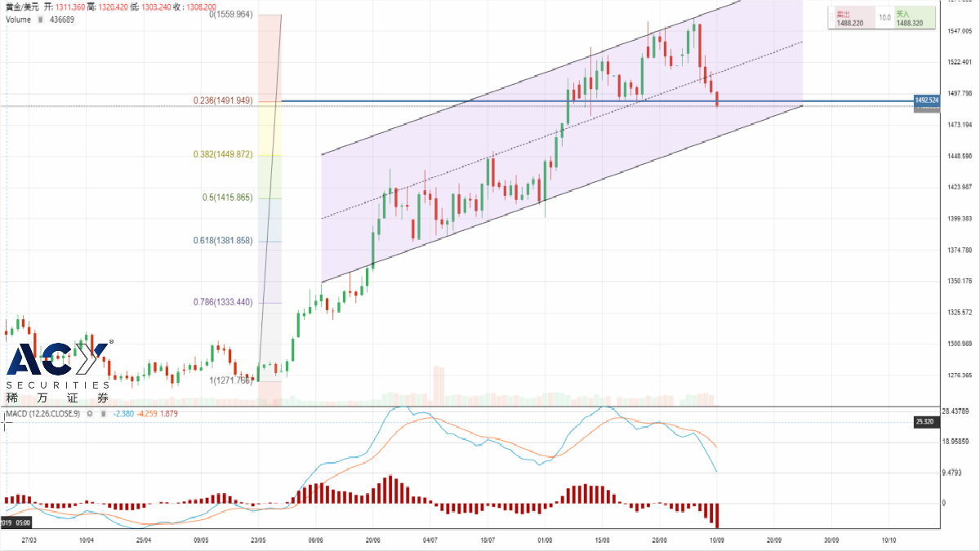Delete the MACD indicator via trash icon
The image size is (980, 551).
click(x=103, y=415)
